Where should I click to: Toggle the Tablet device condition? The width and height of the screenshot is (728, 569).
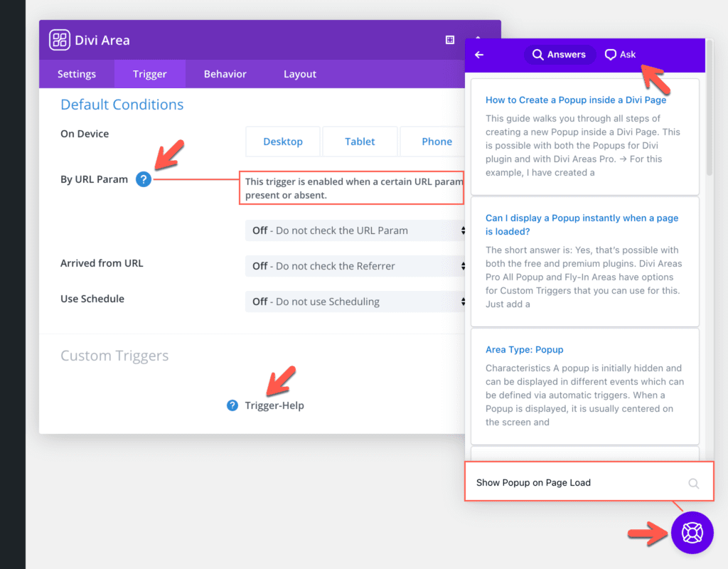[x=360, y=142]
